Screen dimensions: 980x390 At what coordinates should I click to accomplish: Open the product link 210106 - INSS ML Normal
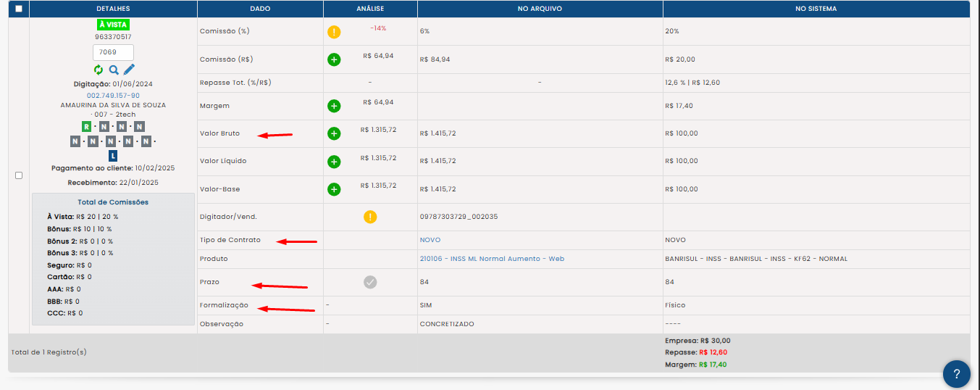pos(492,259)
